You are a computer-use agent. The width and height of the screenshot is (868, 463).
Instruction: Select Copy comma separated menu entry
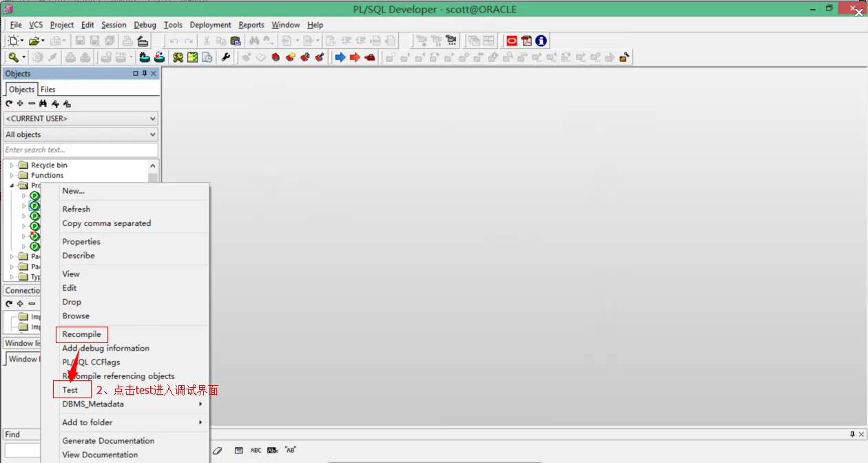point(107,223)
